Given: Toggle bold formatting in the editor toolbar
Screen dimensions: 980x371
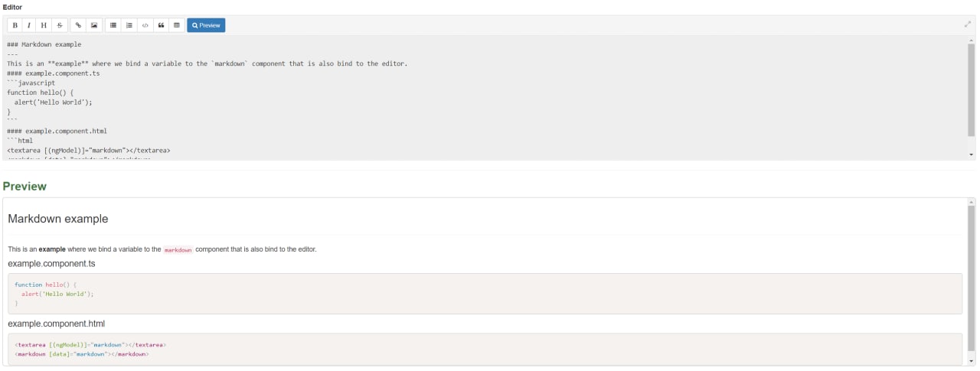Looking at the screenshot, I should pos(15,25).
